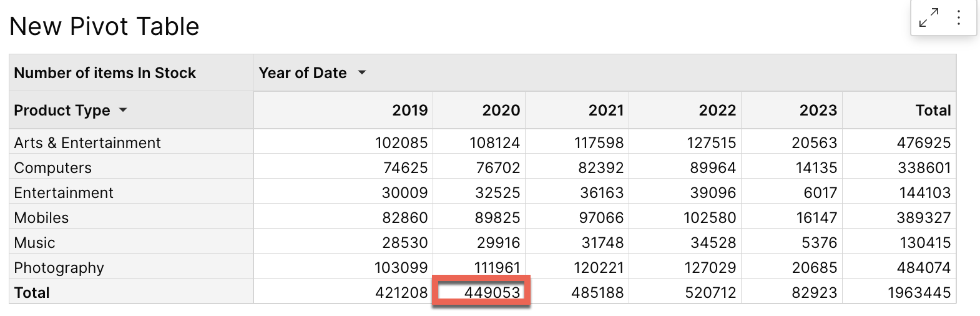The image size is (980, 316).
Task: Click the 2019 column header
Action: [x=409, y=111]
